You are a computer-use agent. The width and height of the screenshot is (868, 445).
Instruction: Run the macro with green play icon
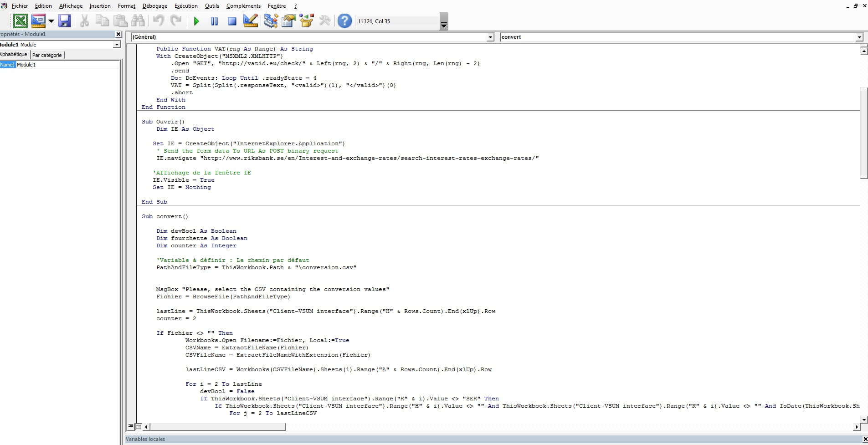click(x=196, y=21)
